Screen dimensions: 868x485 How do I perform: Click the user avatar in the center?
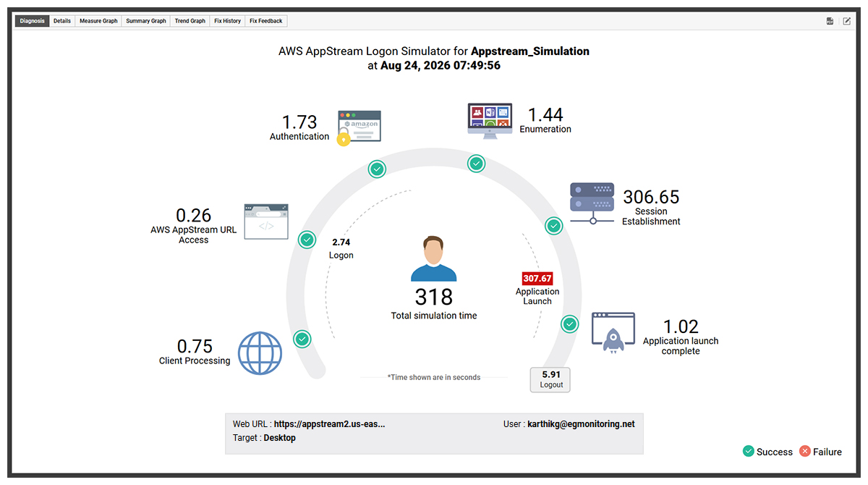click(x=434, y=258)
